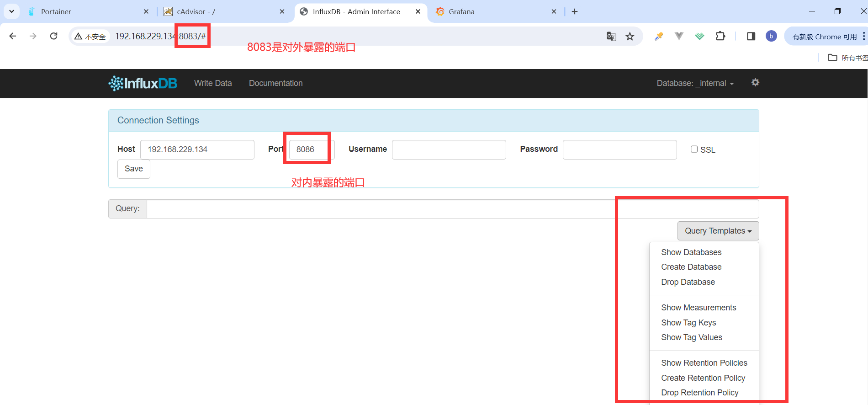Click the Vue devtools extension icon
868x405 pixels.
click(679, 36)
